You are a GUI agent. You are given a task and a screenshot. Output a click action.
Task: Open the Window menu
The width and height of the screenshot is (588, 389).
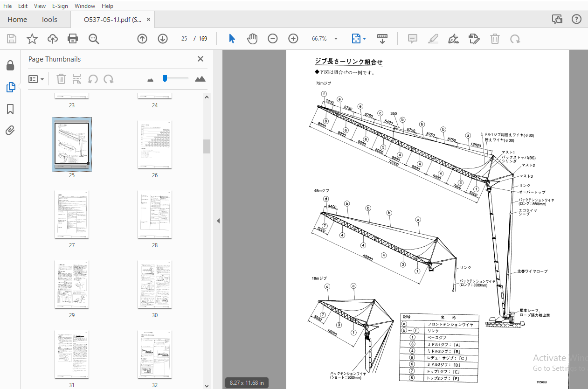point(85,6)
